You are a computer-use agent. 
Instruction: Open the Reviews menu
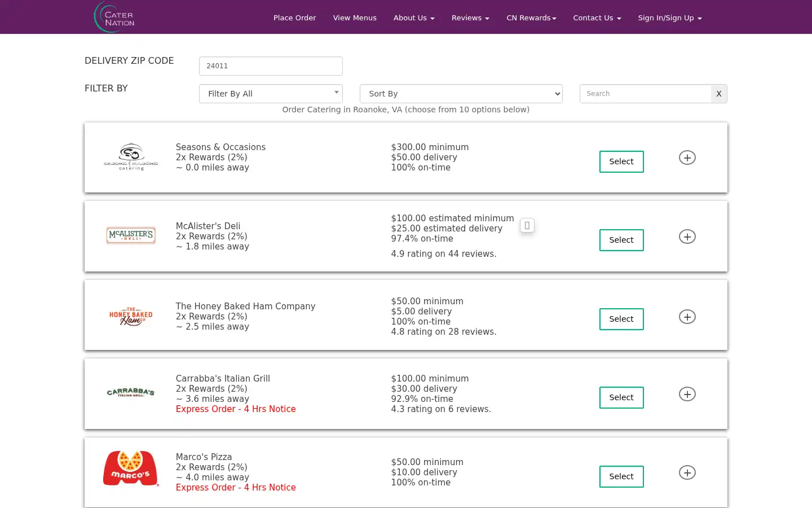pyautogui.click(x=470, y=18)
